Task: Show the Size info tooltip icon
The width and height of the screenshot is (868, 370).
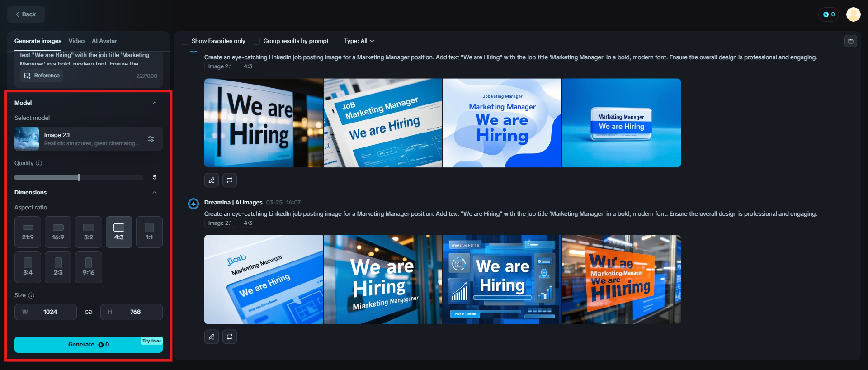Action: [31, 295]
